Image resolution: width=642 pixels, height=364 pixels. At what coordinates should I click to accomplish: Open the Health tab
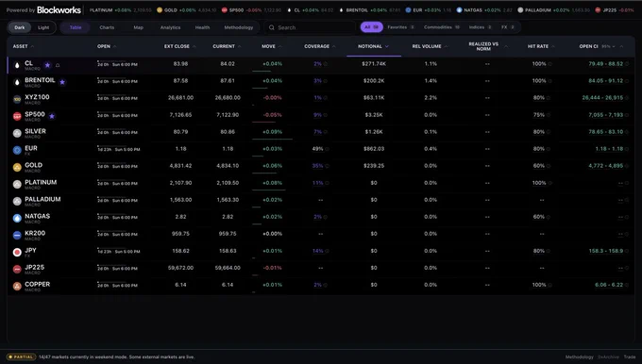(202, 27)
